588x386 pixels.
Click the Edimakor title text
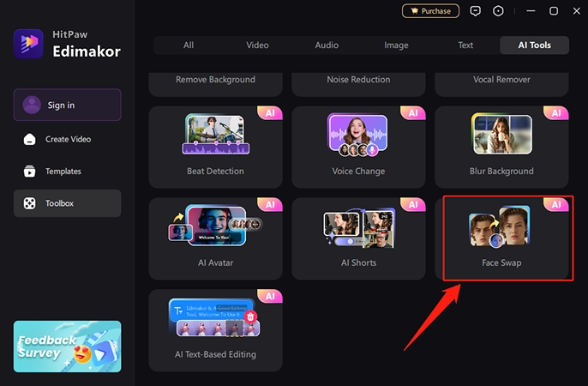pos(87,51)
